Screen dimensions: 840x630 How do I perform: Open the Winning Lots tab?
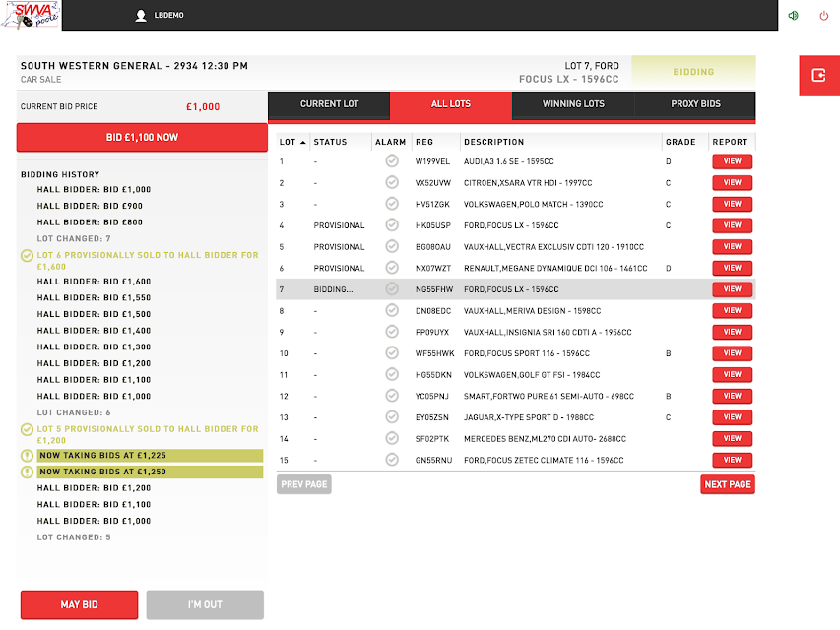point(573,104)
